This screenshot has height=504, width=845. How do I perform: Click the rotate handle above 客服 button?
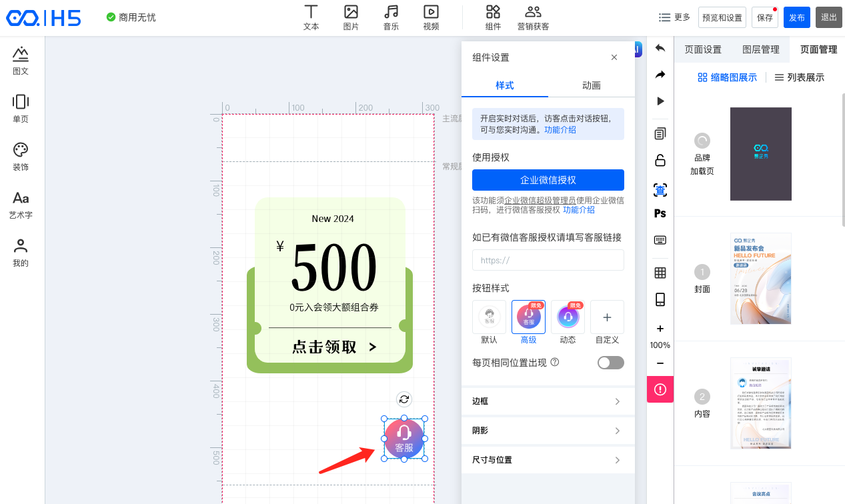click(x=404, y=399)
